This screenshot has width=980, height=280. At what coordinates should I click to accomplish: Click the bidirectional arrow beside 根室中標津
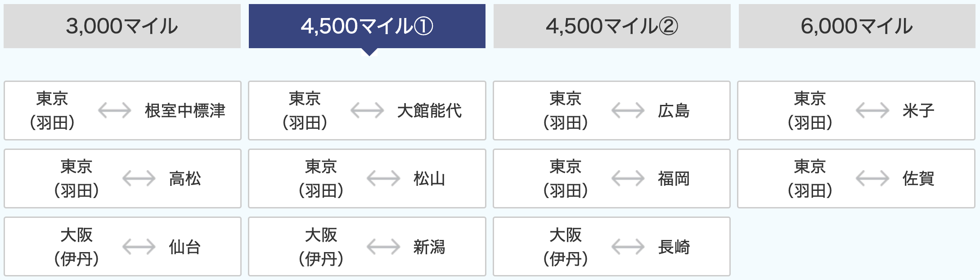pyautogui.click(x=114, y=110)
